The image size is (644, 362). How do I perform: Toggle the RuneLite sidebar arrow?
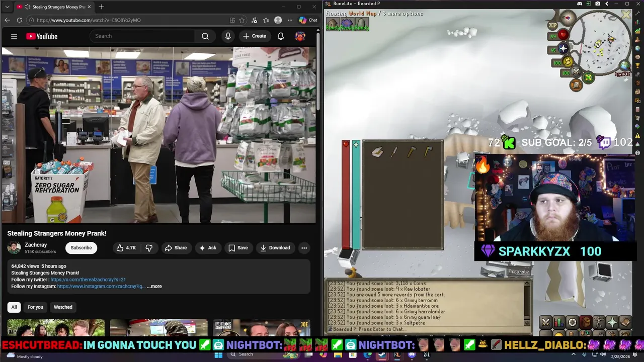point(607,4)
